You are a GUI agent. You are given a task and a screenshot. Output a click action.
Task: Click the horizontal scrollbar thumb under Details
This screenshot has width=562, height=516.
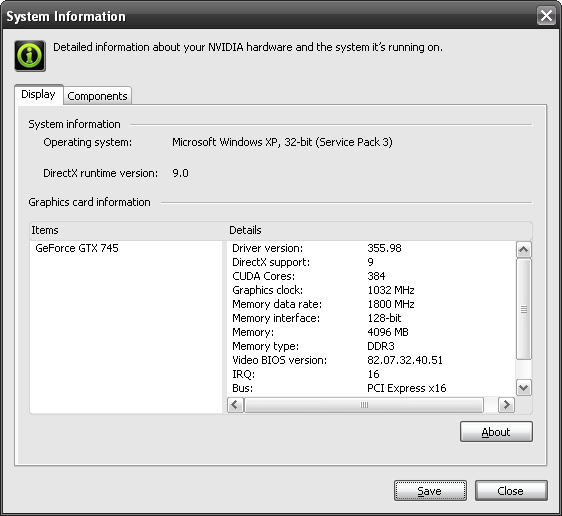coord(364,405)
